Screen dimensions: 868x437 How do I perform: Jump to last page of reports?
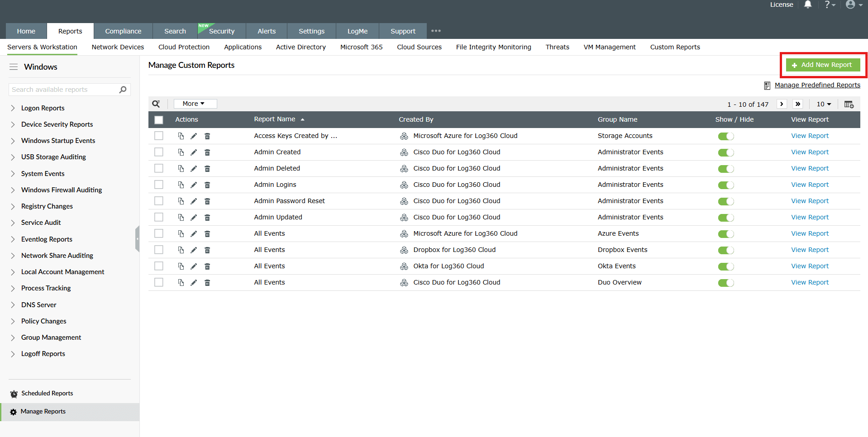point(798,104)
